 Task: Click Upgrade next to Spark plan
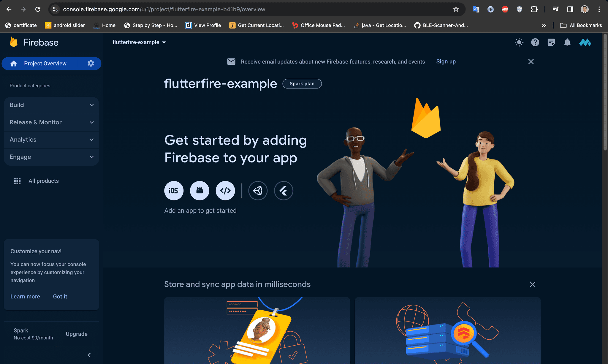77,334
